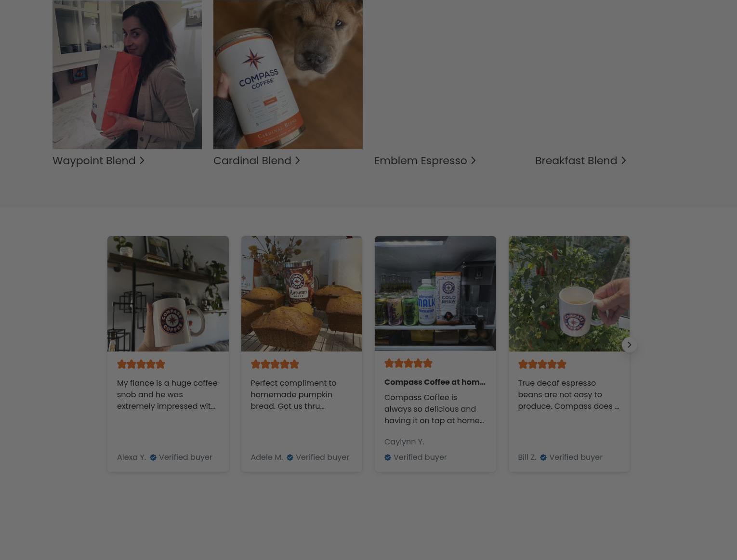Viewport: 737px width, 560px height.
Task: Click verified badge icon next to Bill Z.
Action: coord(543,457)
